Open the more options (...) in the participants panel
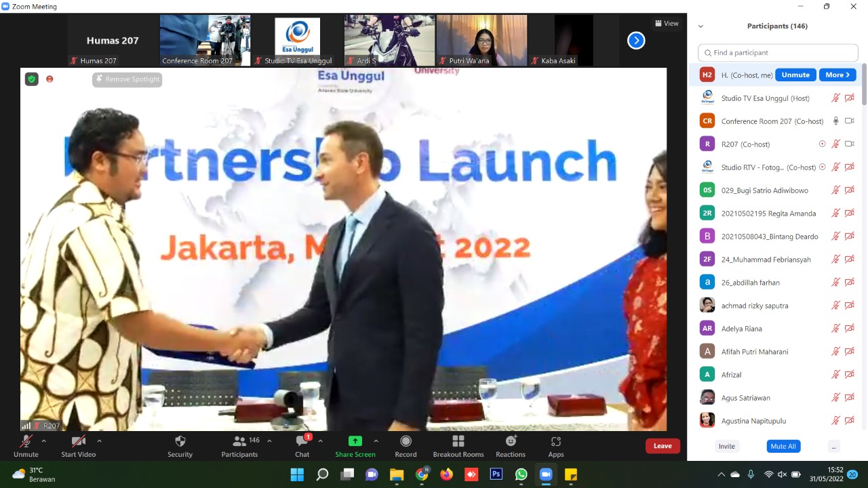Image resolution: width=868 pixels, height=488 pixels. (834, 447)
